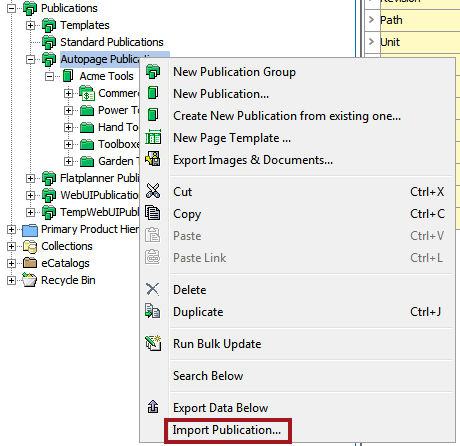Image resolution: width=460 pixels, height=446 pixels.
Task: Expand the Templates tree node
Action: pos(30,25)
